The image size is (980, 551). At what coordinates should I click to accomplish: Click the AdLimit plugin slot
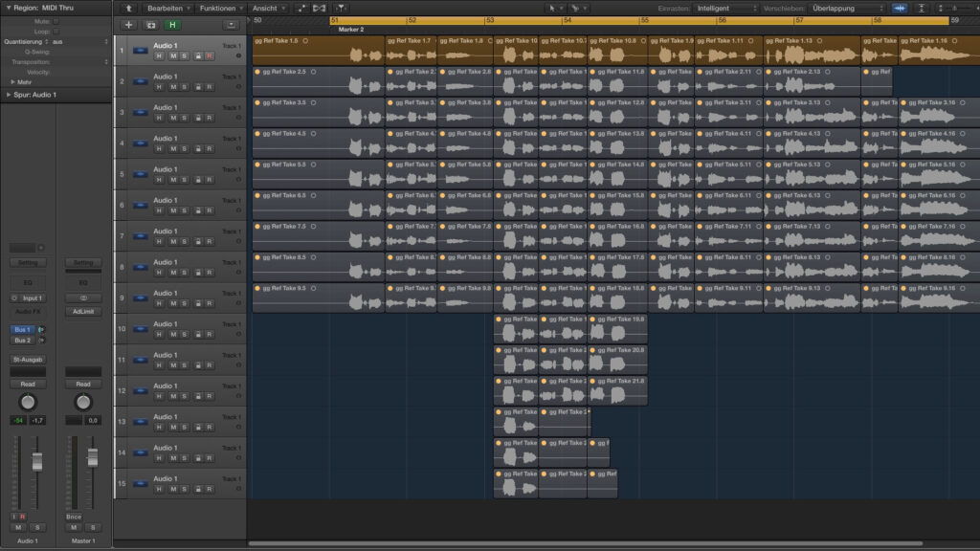tap(83, 311)
